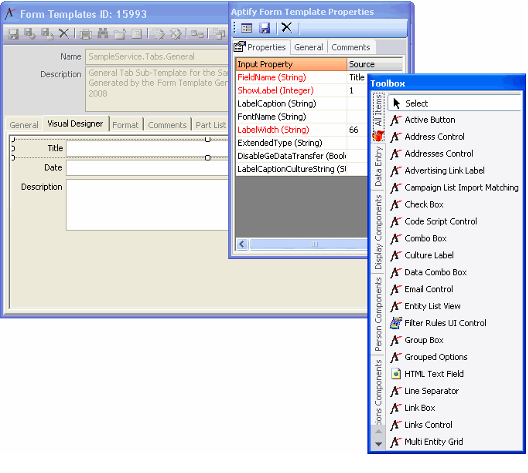This screenshot has height=473, width=528.
Task: Click the template Description field in header
Action: pyautogui.click(x=157, y=89)
